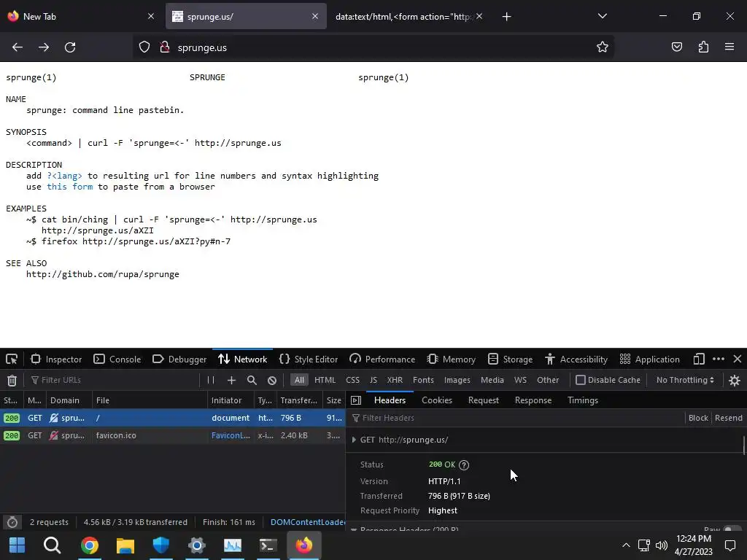This screenshot has height=560, width=747.
Task: Filter requests by CSS
Action: pyautogui.click(x=352, y=380)
